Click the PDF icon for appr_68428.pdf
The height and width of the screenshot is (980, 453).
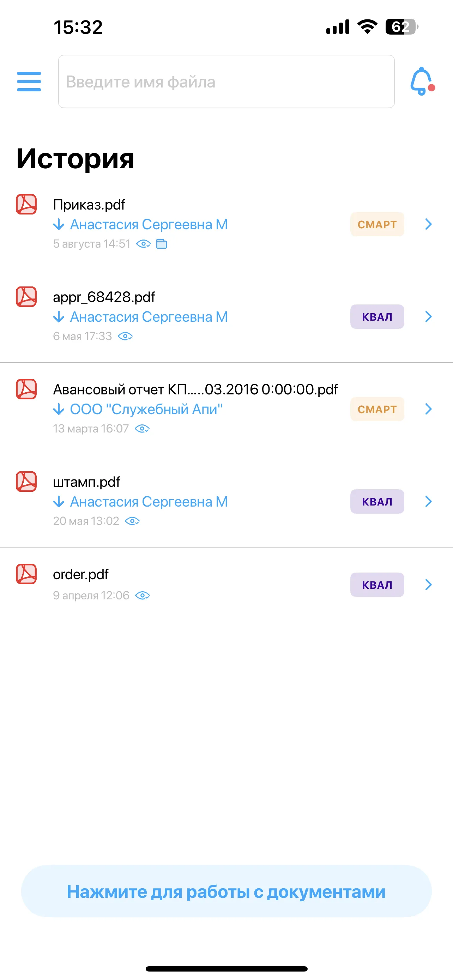point(26,297)
